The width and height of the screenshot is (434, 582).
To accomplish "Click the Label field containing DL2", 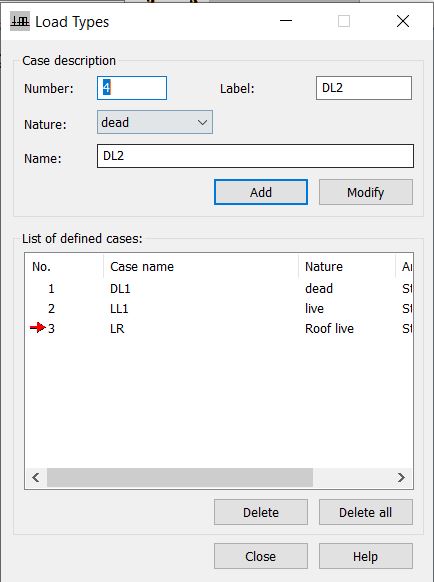I will 364,88.
